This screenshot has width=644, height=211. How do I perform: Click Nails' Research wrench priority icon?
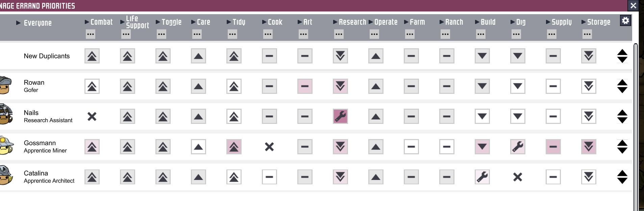[340, 116]
